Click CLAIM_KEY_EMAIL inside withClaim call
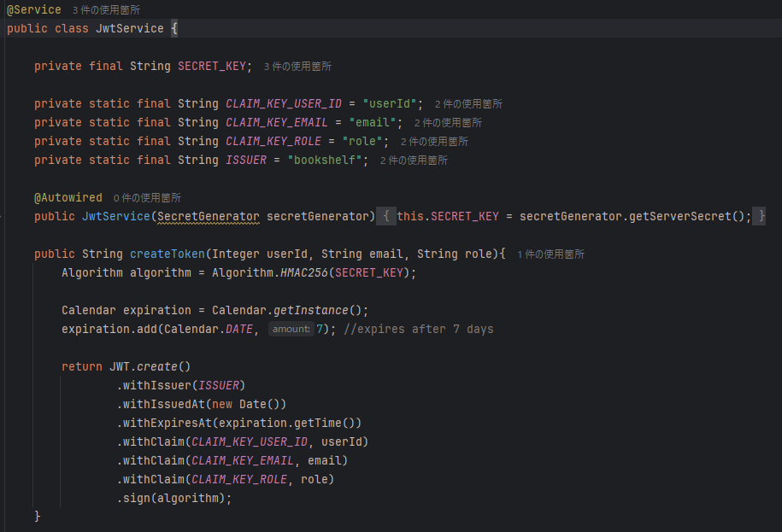This screenshot has width=782, height=532. [243, 460]
